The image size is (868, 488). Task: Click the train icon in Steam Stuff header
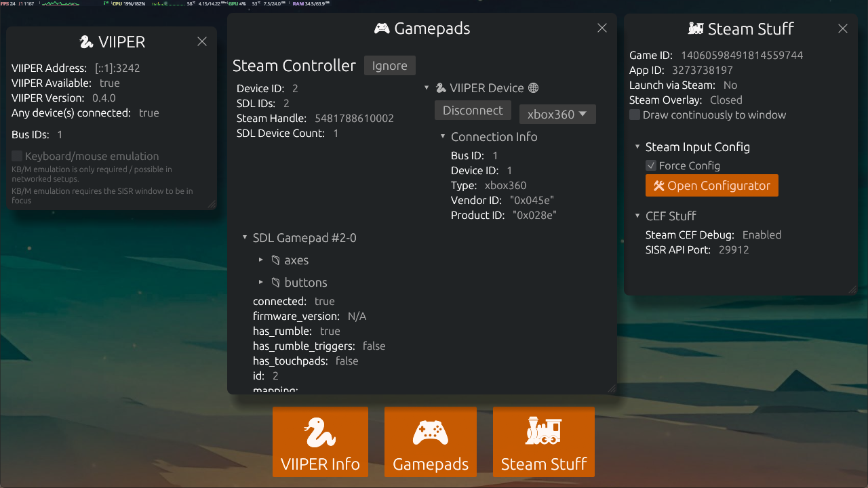coord(695,28)
